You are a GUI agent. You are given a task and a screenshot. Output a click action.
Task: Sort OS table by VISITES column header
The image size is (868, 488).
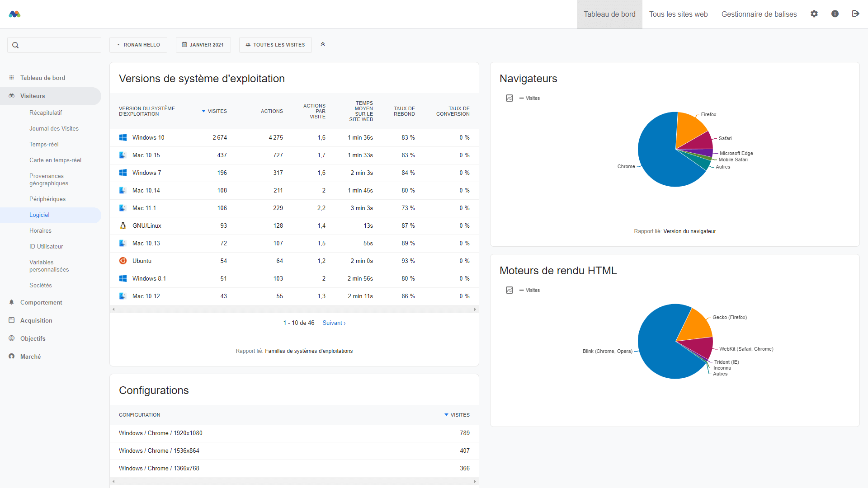tap(217, 111)
